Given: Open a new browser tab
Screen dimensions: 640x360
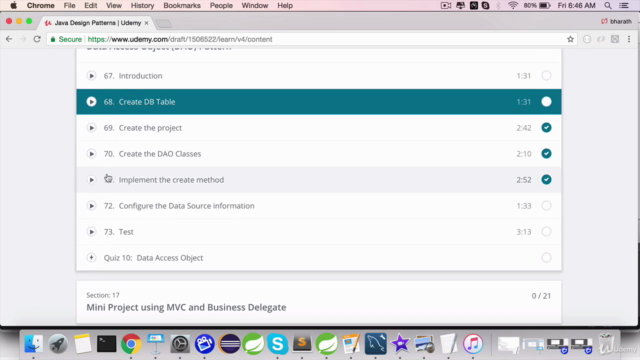Looking at the screenshot, I should [164, 24].
